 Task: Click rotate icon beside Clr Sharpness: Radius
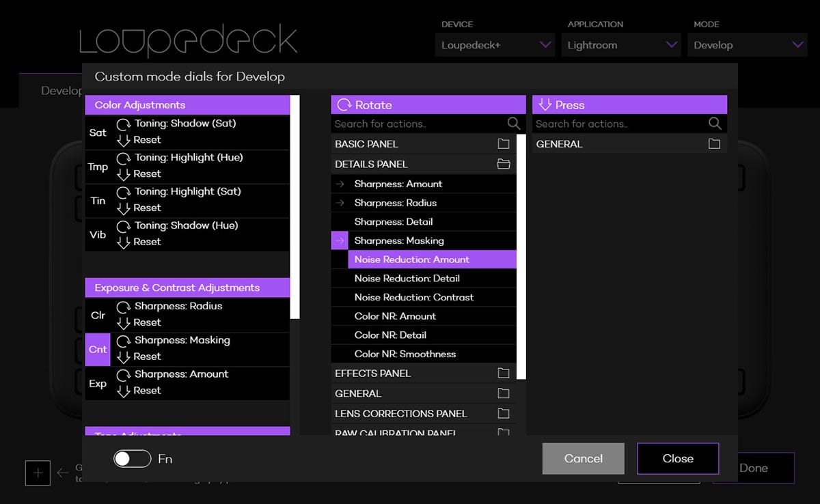[124, 307]
